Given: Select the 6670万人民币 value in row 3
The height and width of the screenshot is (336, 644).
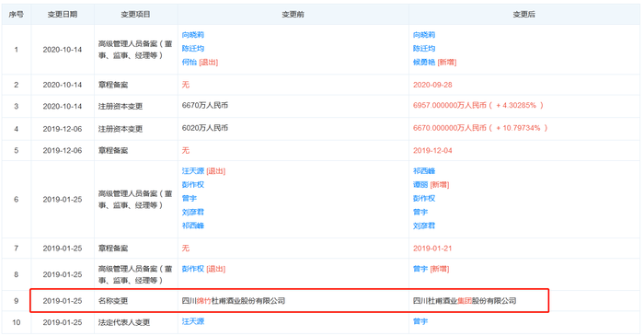Looking at the screenshot, I should (x=205, y=106).
